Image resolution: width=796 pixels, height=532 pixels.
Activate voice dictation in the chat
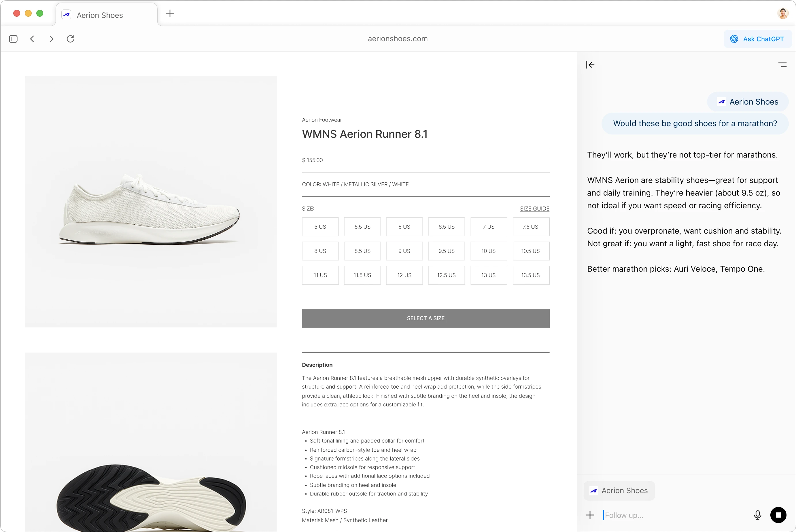[758, 515]
